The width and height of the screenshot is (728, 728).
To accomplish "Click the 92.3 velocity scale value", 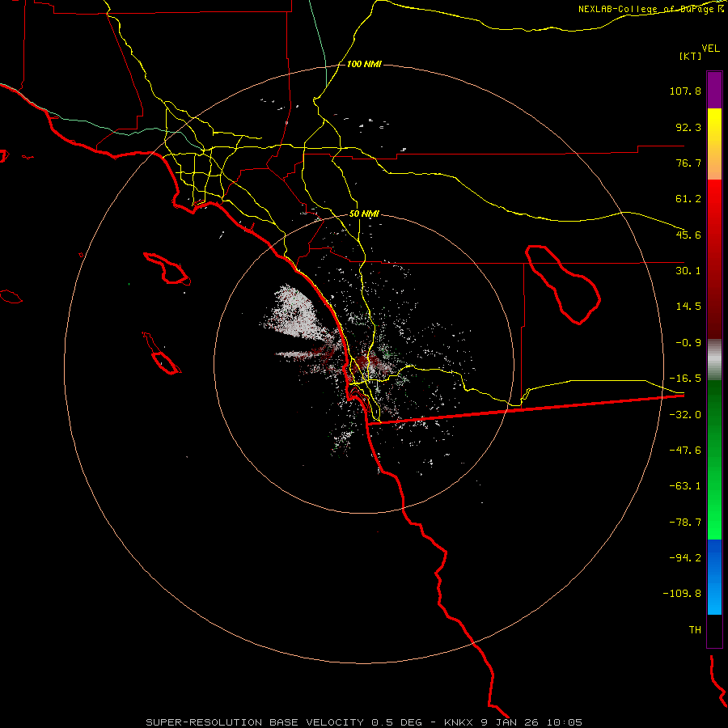I will coord(688,127).
